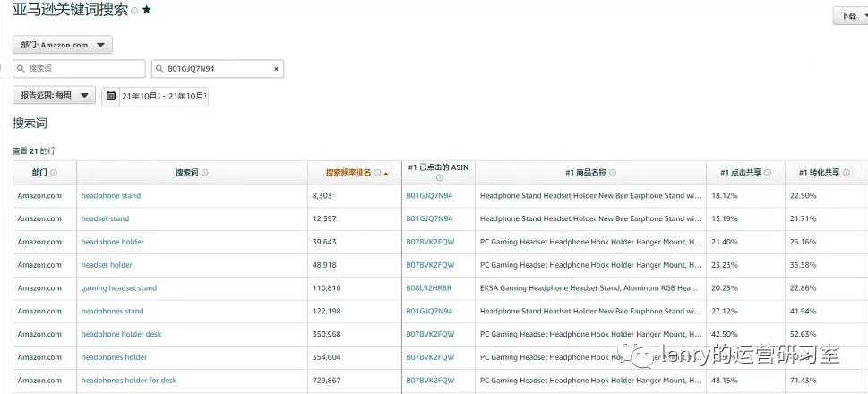Click info icon in #1 转化共享 header
Viewport: 868px width, 394px height.
pos(847,173)
